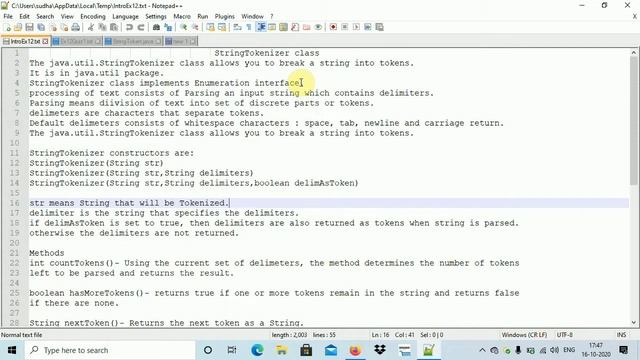Click the Zoom In toolbar icon
Screen dimensions: 640x360
(x=183, y=27)
